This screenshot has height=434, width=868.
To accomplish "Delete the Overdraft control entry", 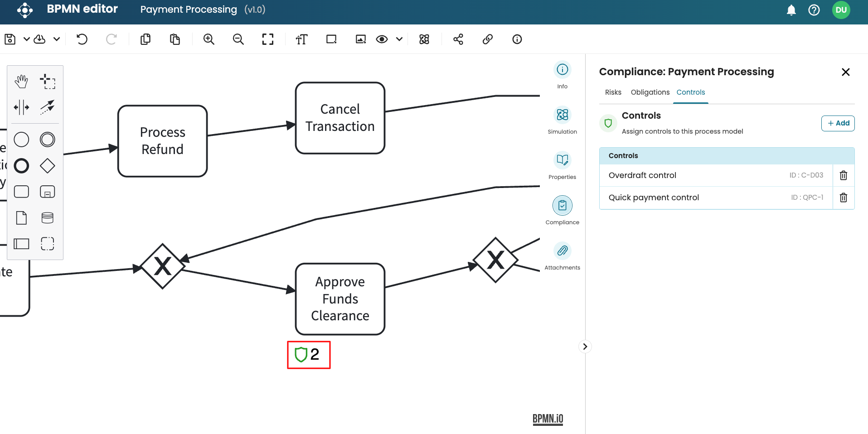I will [843, 175].
